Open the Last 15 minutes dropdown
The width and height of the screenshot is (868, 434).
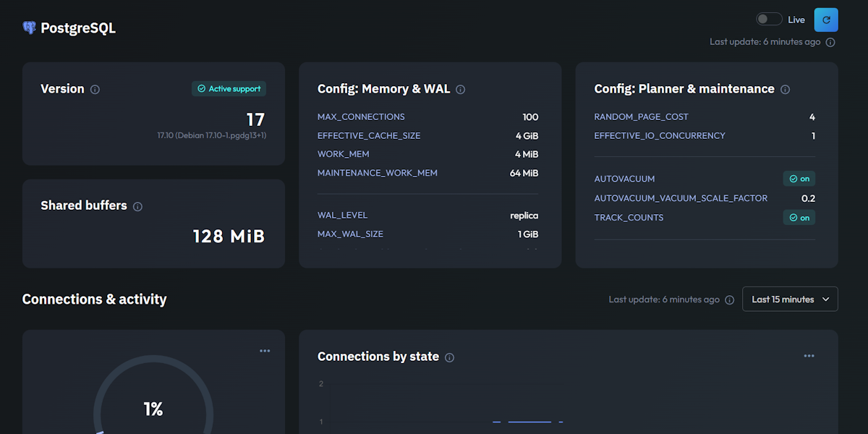coord(790,299)
